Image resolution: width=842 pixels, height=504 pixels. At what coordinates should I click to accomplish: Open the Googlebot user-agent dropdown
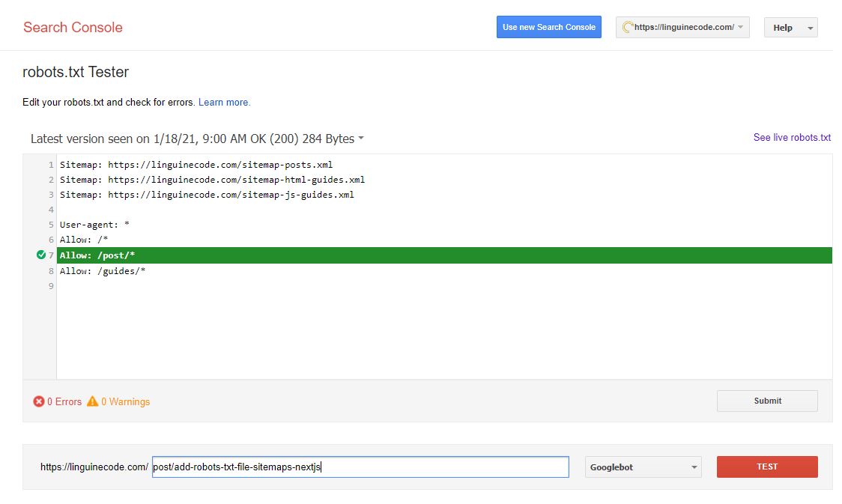(x=643, y=467)
